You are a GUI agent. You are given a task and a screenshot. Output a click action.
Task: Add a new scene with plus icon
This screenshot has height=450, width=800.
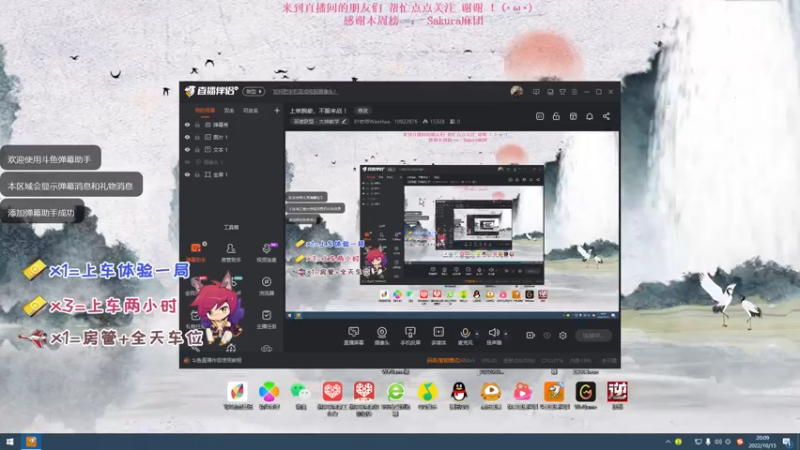point(277,110)
